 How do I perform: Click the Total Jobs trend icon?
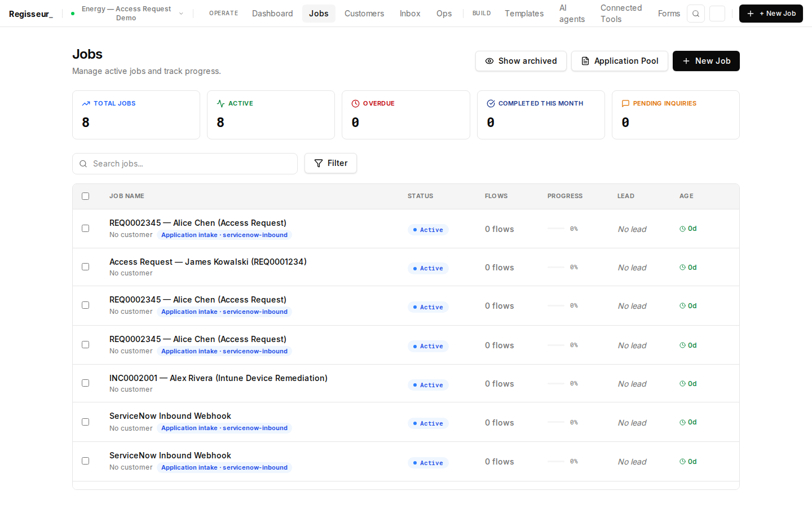86,103
